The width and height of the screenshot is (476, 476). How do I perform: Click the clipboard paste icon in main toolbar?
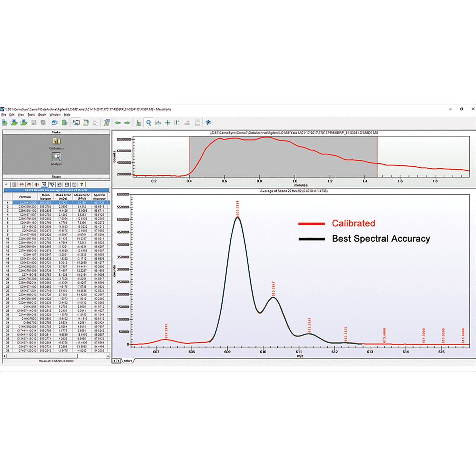pos(65,123)
